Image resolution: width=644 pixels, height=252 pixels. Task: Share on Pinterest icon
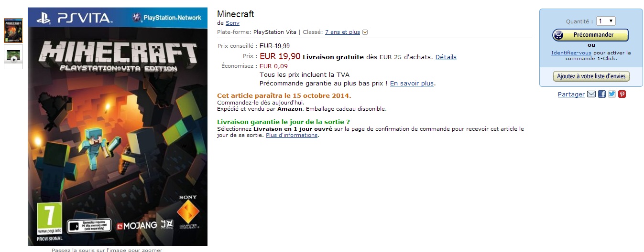[x=622, y=94]
